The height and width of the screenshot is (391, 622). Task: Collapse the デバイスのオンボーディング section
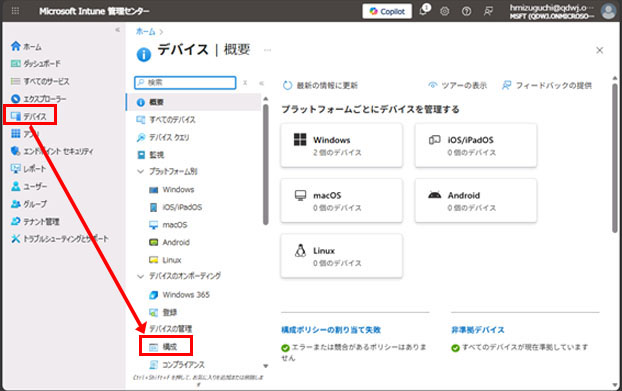point(140,276)
